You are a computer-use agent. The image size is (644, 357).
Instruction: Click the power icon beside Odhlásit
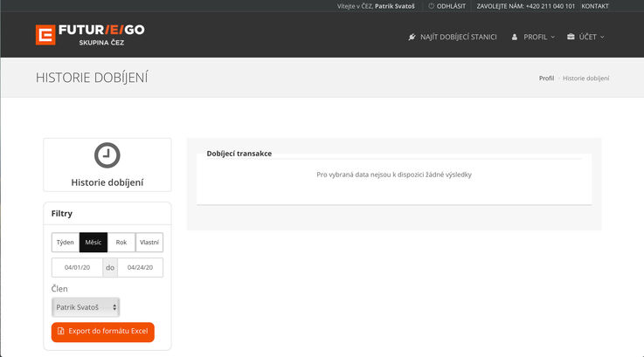click(x=431, y=6)
